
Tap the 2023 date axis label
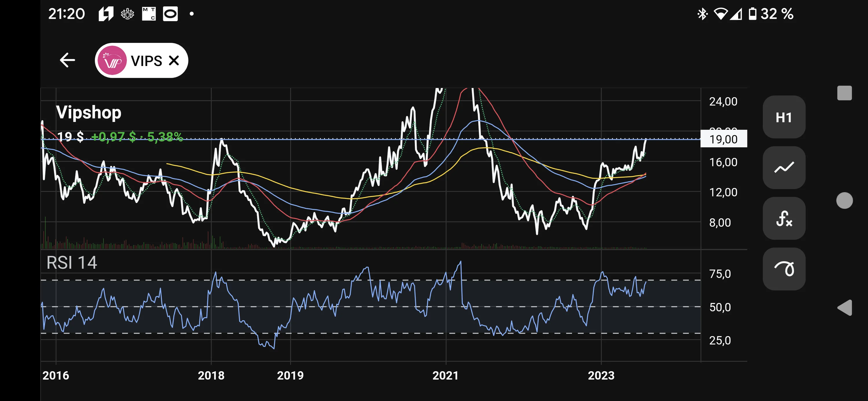(x=601, y=375)
